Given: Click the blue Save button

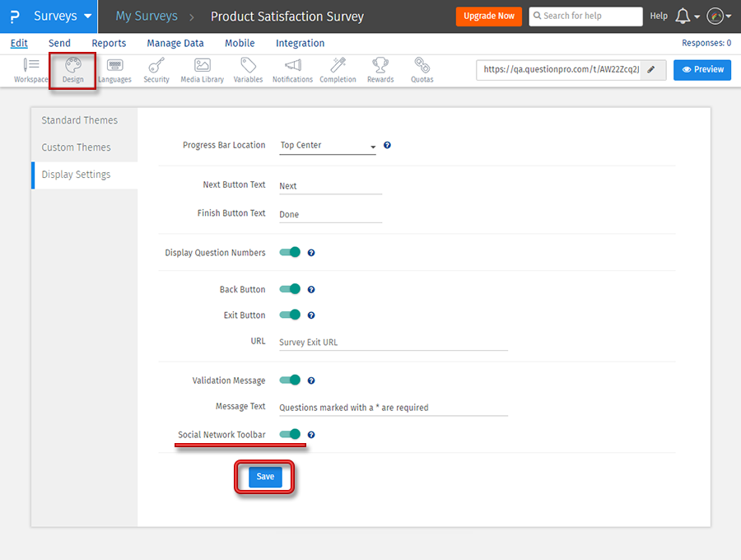Looking at the screenshot, I should 265,477.
